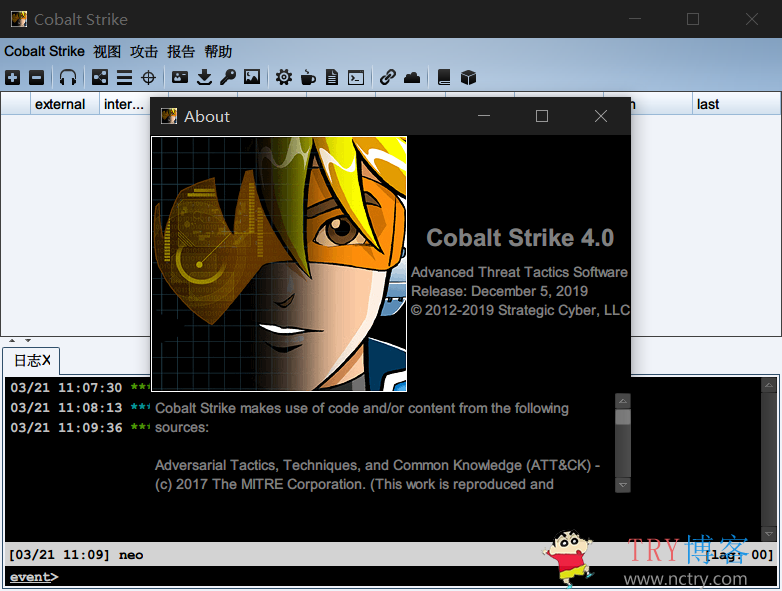This screenshot has height=591, width=782.
Task: Sort by the last column header
Action: pyautogui.click(x=736, y=104)
